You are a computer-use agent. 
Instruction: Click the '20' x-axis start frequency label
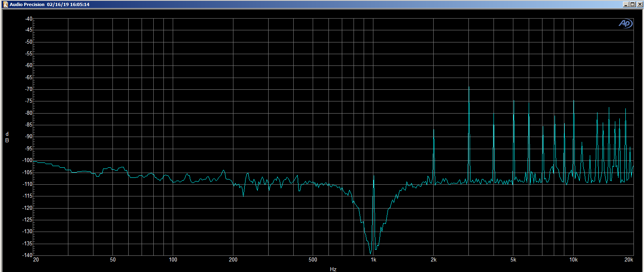[x=36, y=259]
